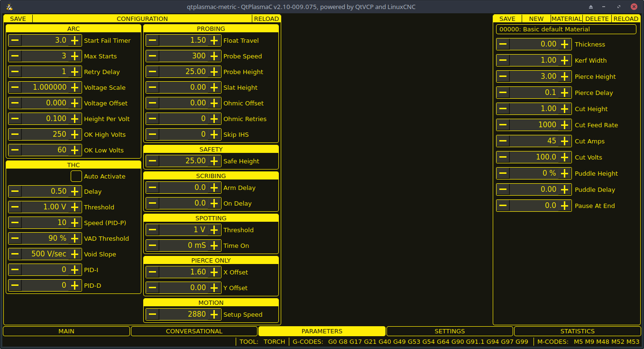The image size is (644, 349).
Task: Reload the configuration with RELOAD button
Action: (x=266, y=19)
